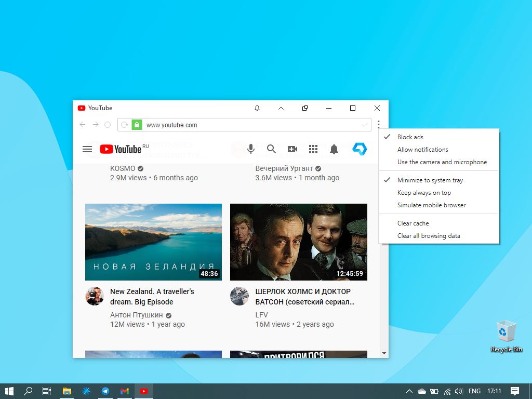Click the create video camera icon
Viewport: 532px width, 399px height.
pyautogui.click(x=292, y=149)
